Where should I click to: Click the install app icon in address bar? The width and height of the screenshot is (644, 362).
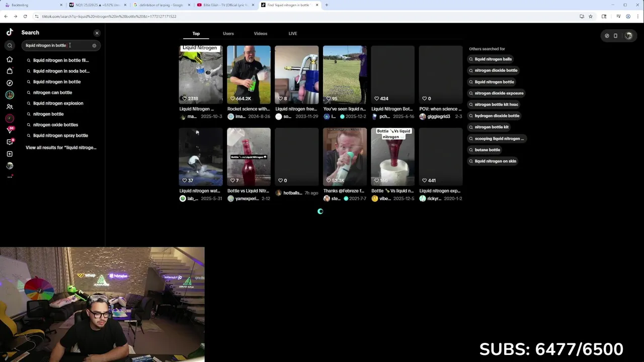click(582, 16)
